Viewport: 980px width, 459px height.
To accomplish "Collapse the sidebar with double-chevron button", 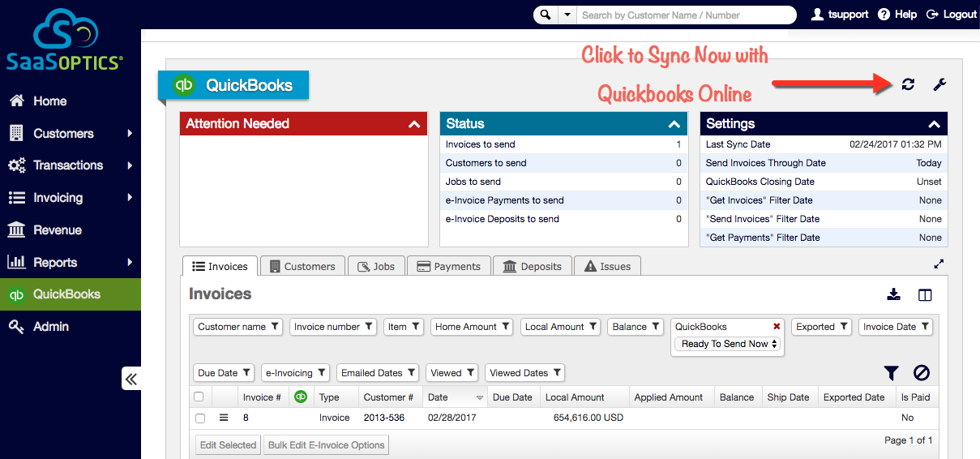I will [131, 379].
